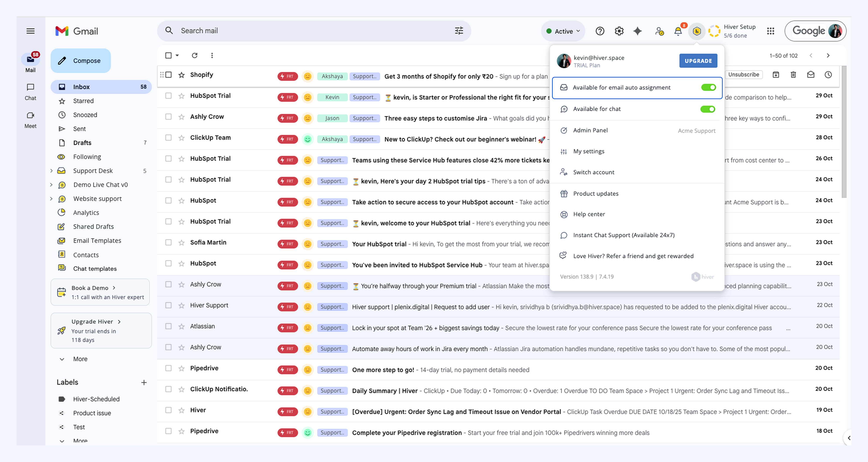Expand the Demo Live Chat v0 folder
868x462 pixels.
pos(51,185)
